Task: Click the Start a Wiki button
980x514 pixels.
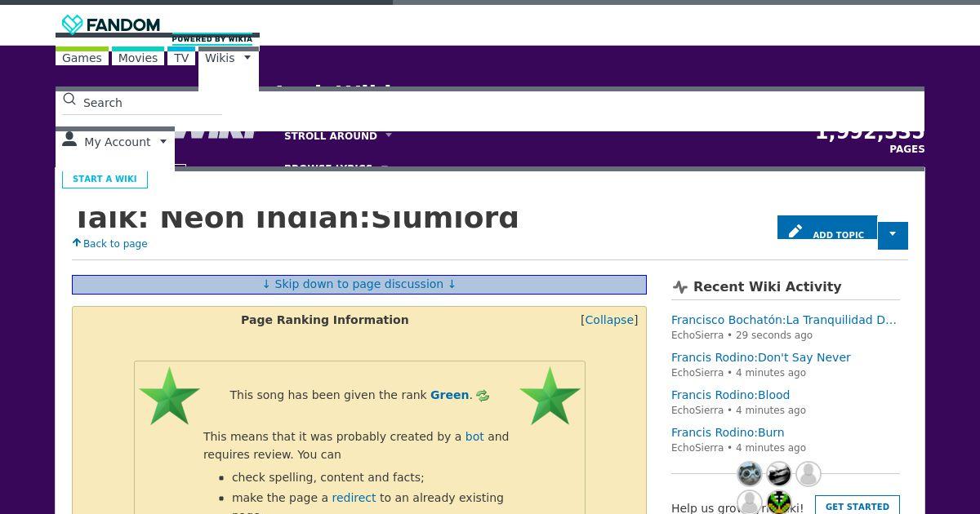Action: (105, 179)
